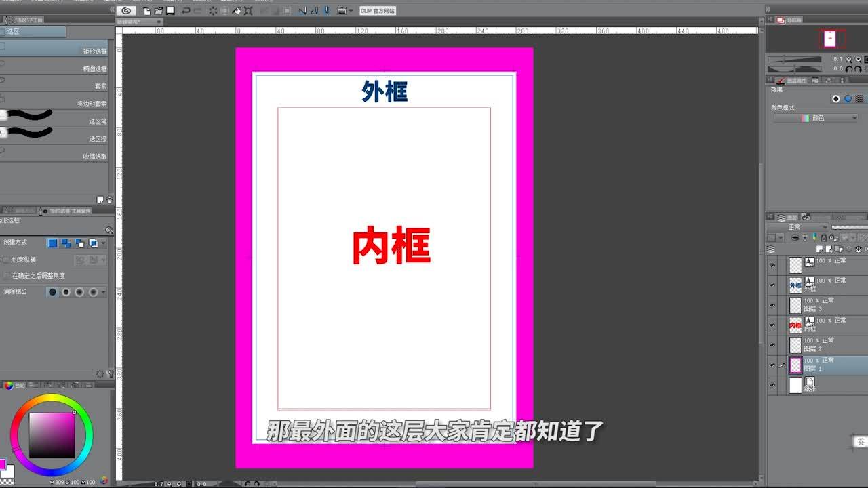Image resolution: width=868 pixels, height=488 pixels.
Task: Hide the 纸张 paper layer
Action: point(772,385)
